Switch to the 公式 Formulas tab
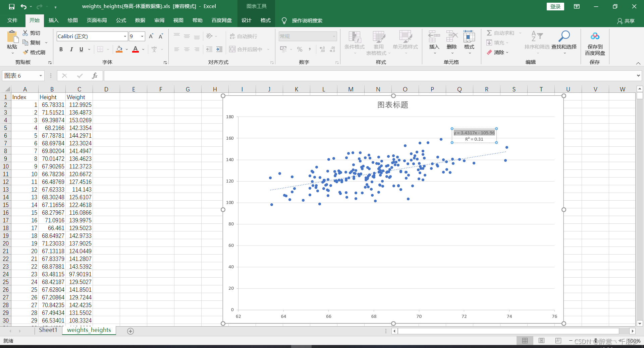Screen dimensions: 644x348 pyautogui.click(x=121, y=20)
